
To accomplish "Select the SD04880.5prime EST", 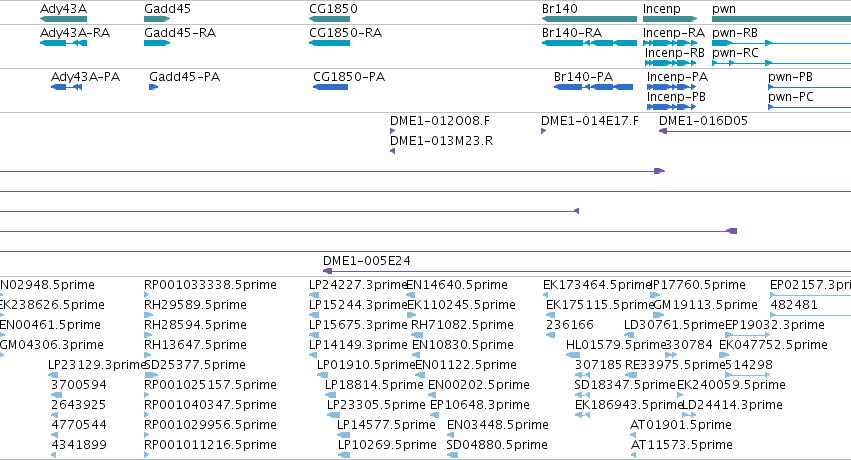I will click(x=497, y=445).
